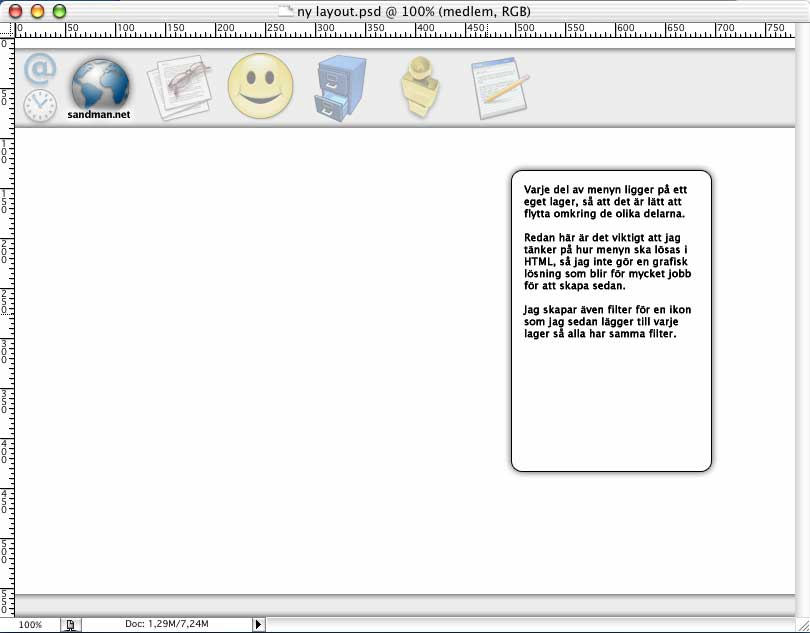Viewport: 810px width, 633px height.
Task: Click the Swedish text note box
Action: 611,320
